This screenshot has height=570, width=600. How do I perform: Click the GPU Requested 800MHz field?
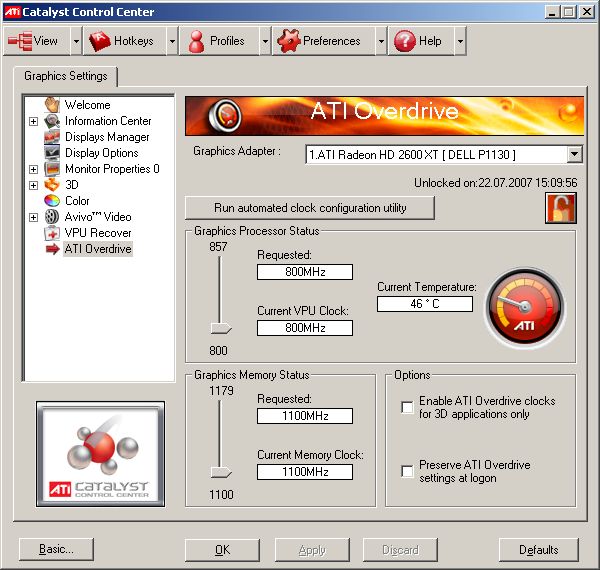pyautogui.click(x=305, y=272)
